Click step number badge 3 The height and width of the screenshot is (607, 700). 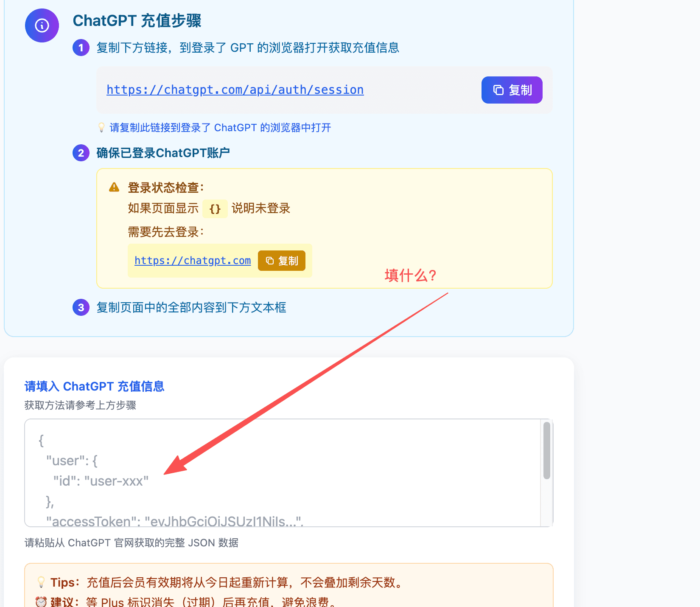[x=81, y=307]
